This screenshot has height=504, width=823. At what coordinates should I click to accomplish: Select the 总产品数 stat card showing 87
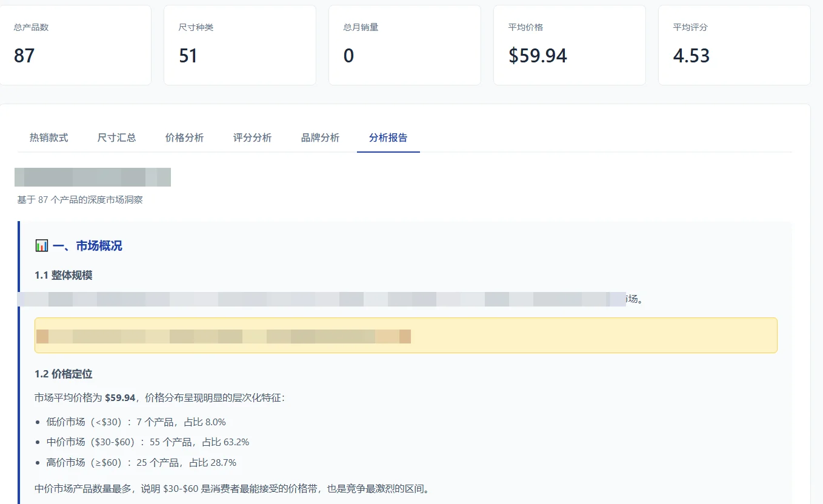[x=76, y=45]
